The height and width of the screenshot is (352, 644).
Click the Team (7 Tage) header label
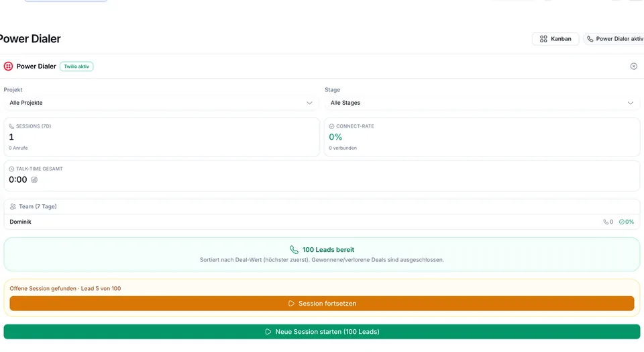[38, 206]
